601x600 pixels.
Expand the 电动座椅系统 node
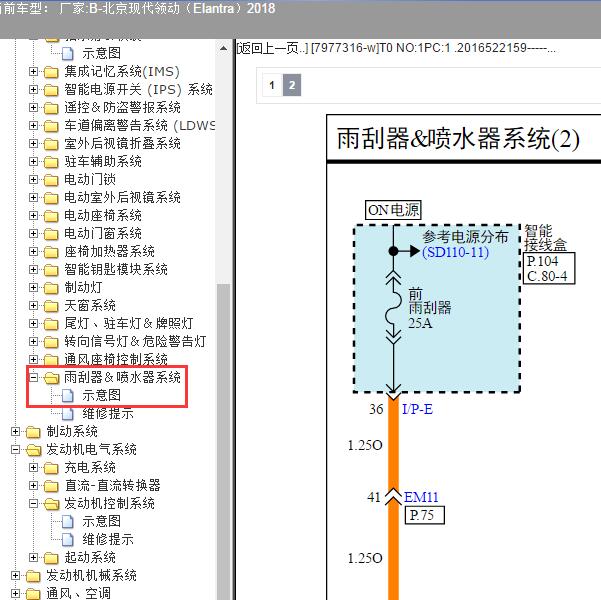click(33, 215)
